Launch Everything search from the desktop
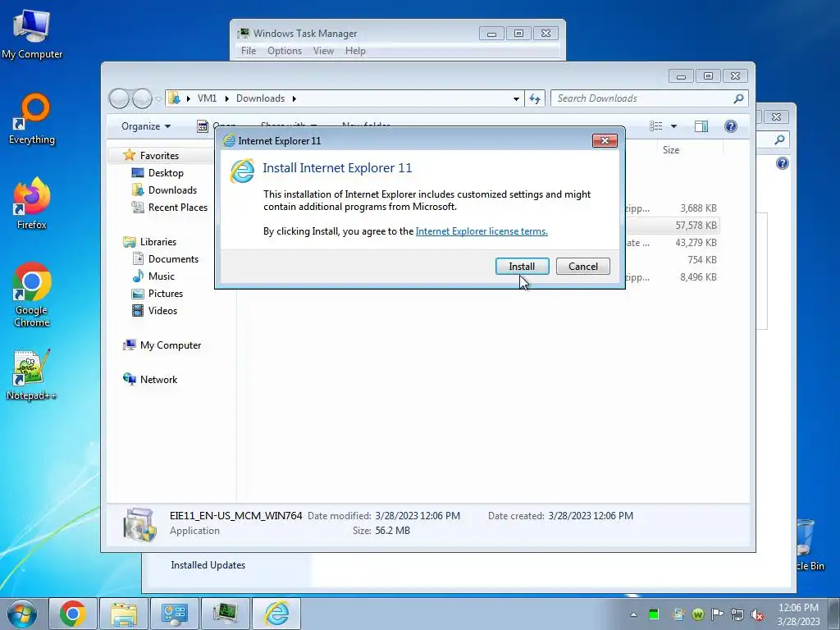840x630 pixels. 32,120
